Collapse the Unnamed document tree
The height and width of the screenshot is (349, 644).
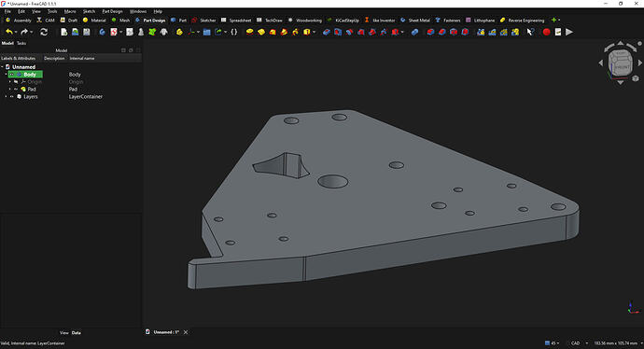pyautogui.click(x=2, y=67)
